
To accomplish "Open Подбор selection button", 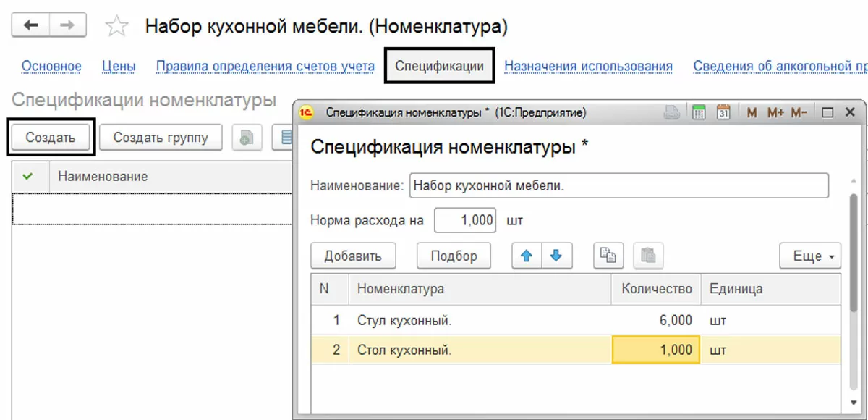I will click(454, 256).
